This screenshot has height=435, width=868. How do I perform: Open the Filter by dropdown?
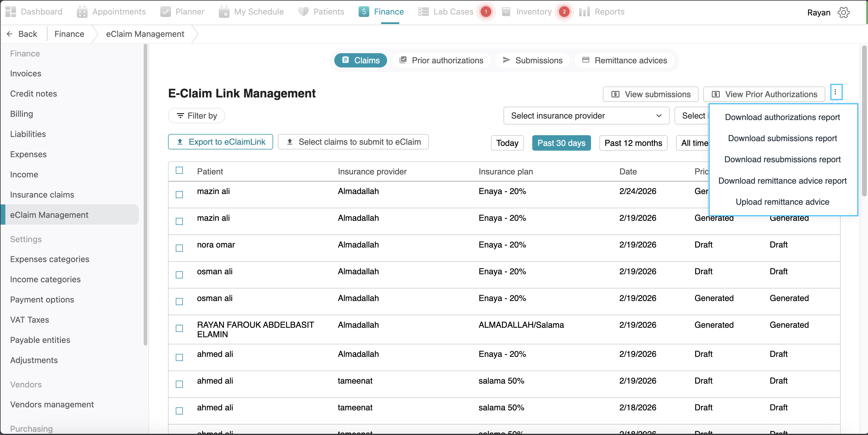click(197, 116)
